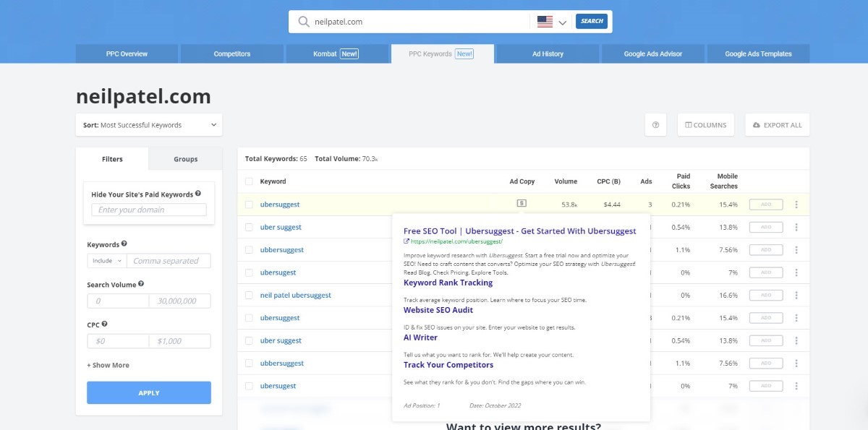This screenshot has height=430, width=868.
Task: Switch to the PPC Overview tab
Action: pos(127,53)
